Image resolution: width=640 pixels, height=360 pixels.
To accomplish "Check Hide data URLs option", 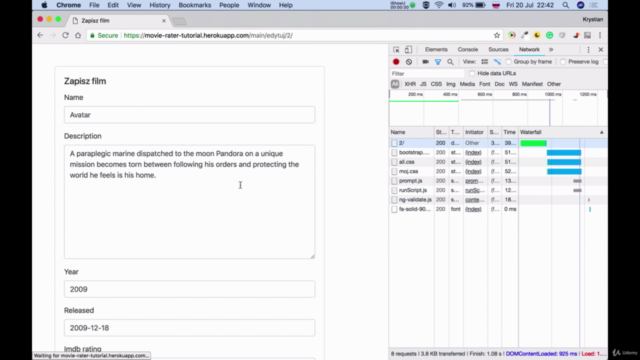I will [472, 73].
